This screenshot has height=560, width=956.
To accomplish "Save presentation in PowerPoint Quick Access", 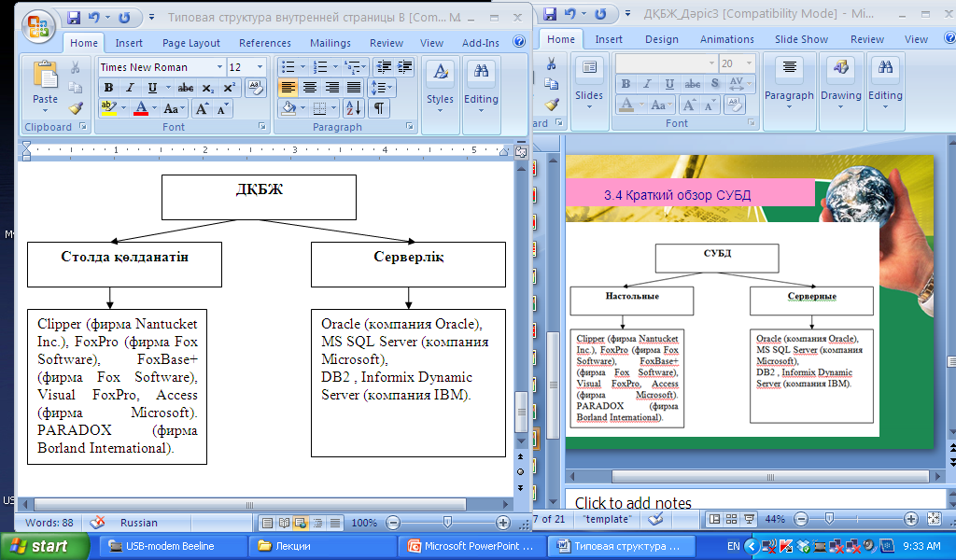I will 550,13.
